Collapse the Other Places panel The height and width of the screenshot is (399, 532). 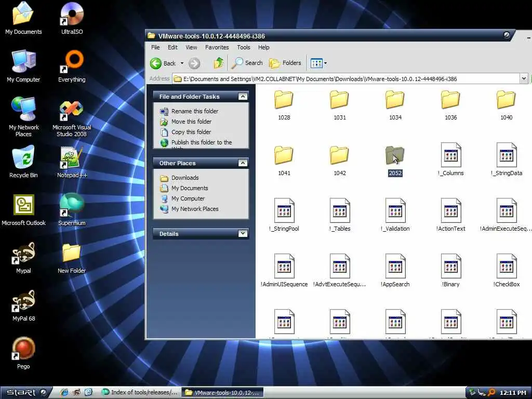[x=243, y=163]
